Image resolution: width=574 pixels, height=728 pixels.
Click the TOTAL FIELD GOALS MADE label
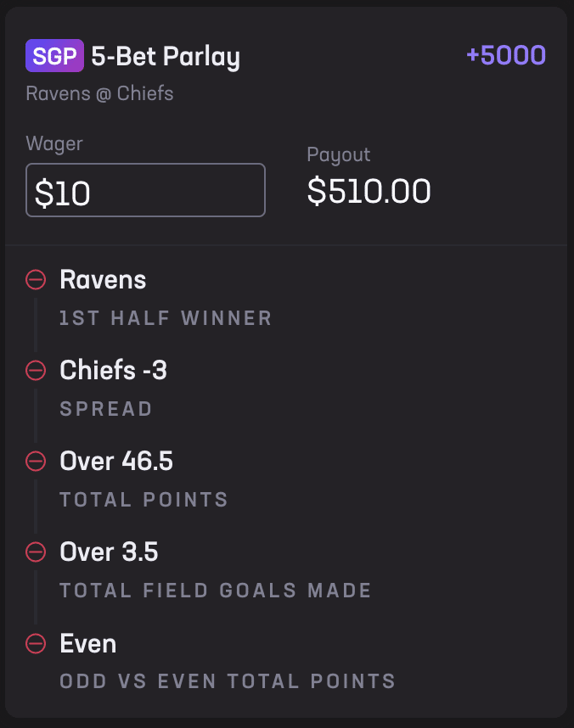[x=216, y=591]
